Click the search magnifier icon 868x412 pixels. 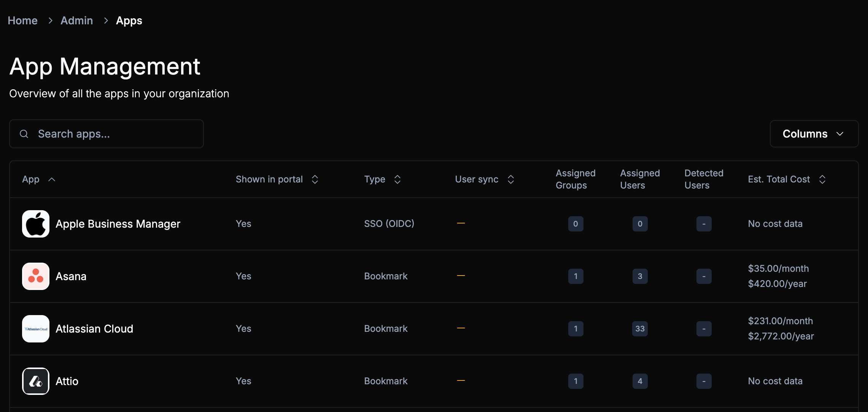point(24,134)
